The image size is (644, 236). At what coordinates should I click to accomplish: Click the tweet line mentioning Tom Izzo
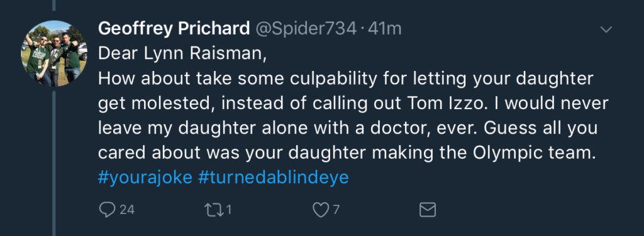(x=353, y=104)
